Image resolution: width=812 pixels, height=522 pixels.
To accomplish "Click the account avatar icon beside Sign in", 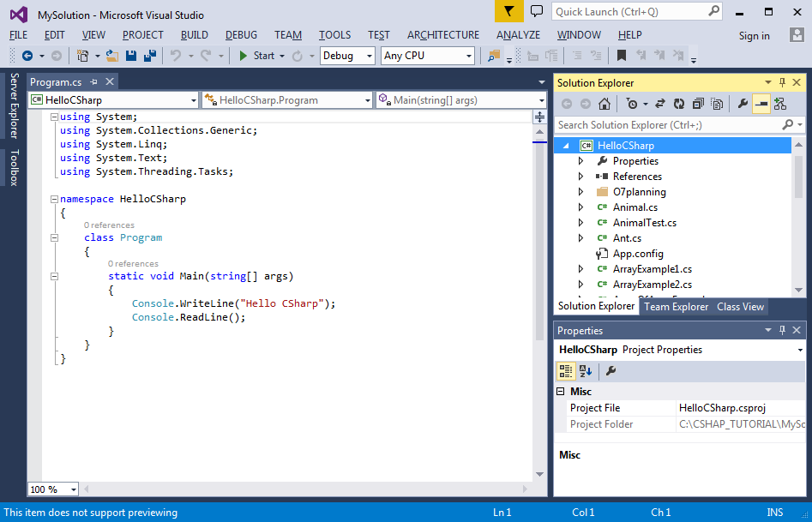I will click(797, 35).
